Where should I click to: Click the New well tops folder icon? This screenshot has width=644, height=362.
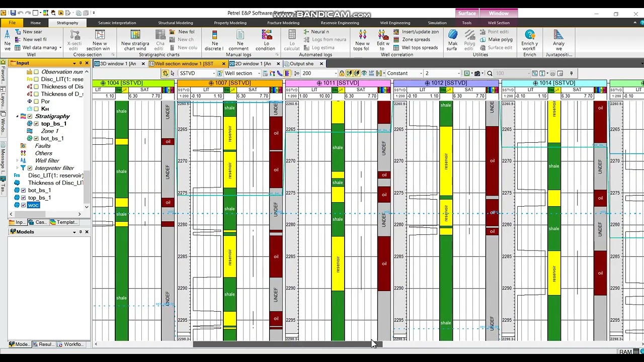pyautogui.click(x=362, y=34)
